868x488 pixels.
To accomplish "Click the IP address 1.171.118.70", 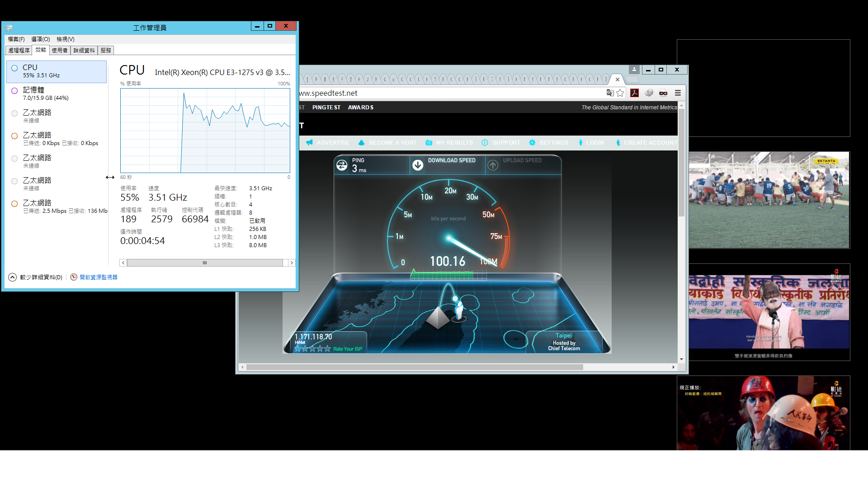I will pos(313,337).
